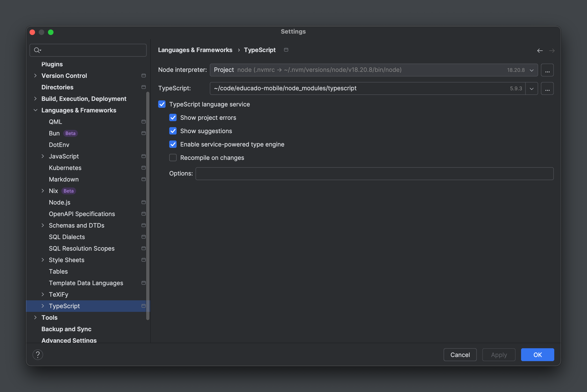Click the back navigation arrow

tap(540, 50)
